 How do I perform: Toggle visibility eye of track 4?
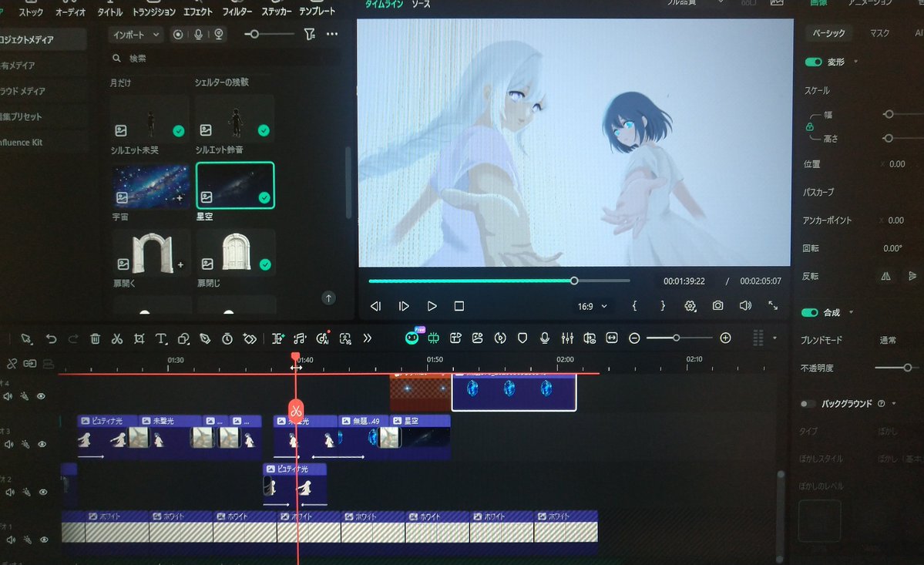tap(42, 396)
